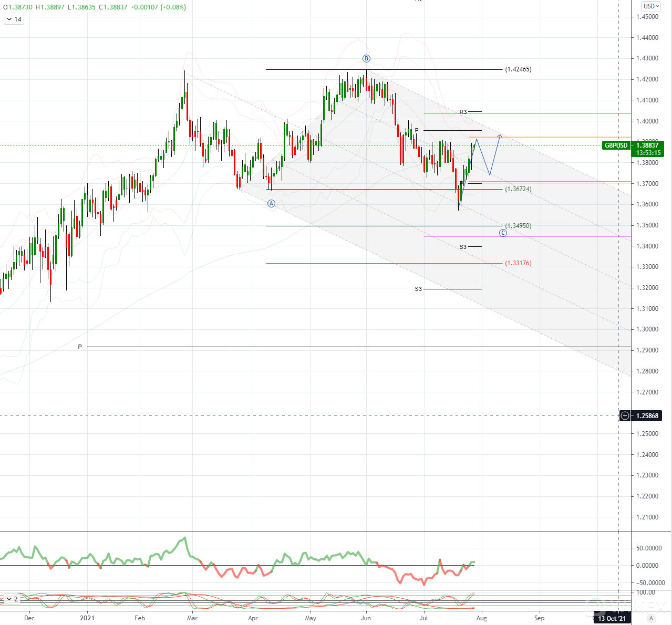Screen dimensions: 672x625
Task: Select the red (1.33176) level label
Action: 518,263
